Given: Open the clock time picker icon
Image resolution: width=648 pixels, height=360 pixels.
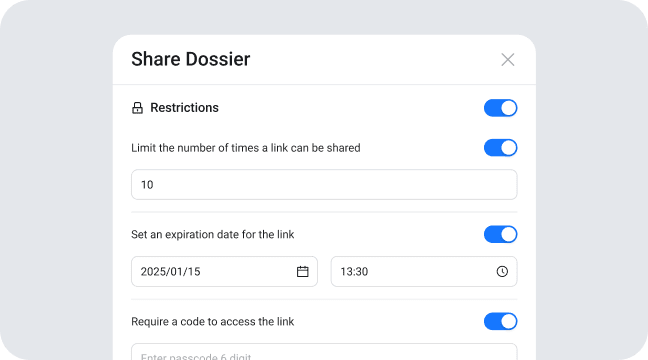Looking at the screenshot, I should [502, 272].
